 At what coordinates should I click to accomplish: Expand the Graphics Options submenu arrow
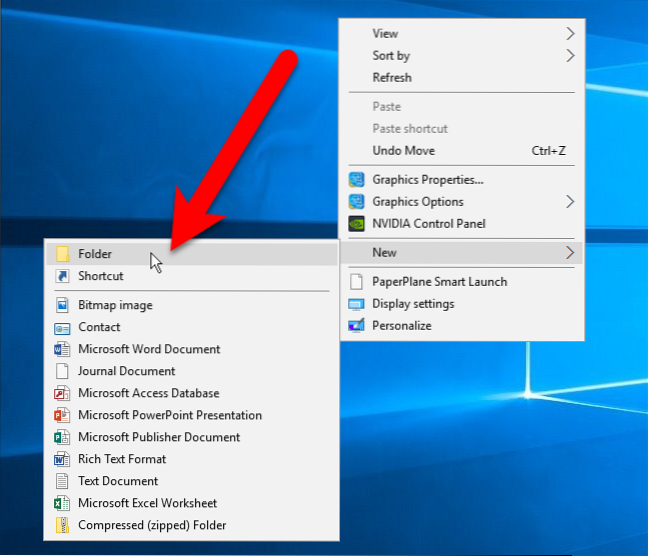(x=570, y=202)
